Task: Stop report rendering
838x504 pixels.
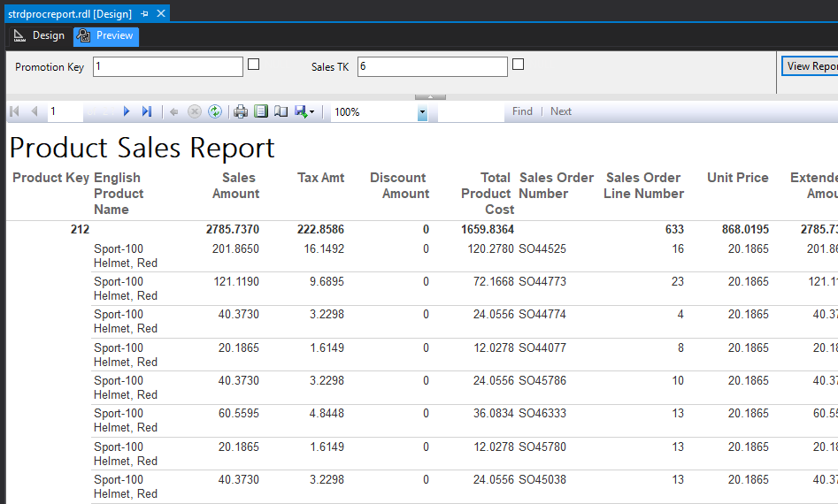Action: [195, 111]
